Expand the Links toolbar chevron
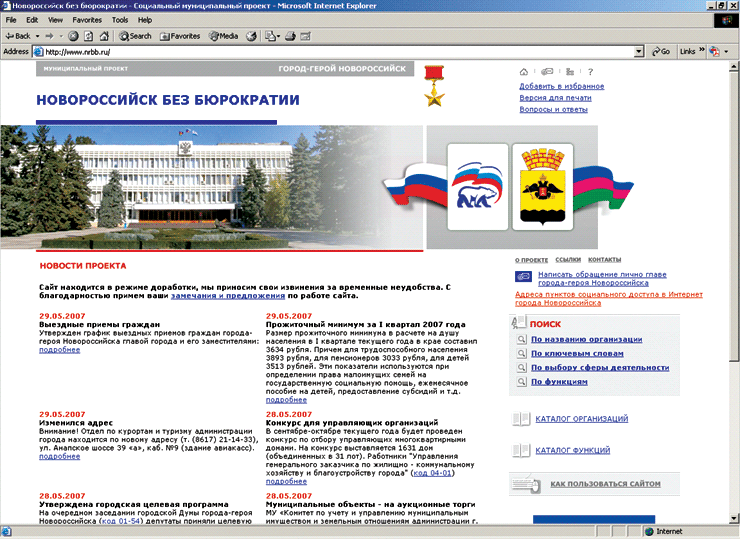 click(702, 50)
